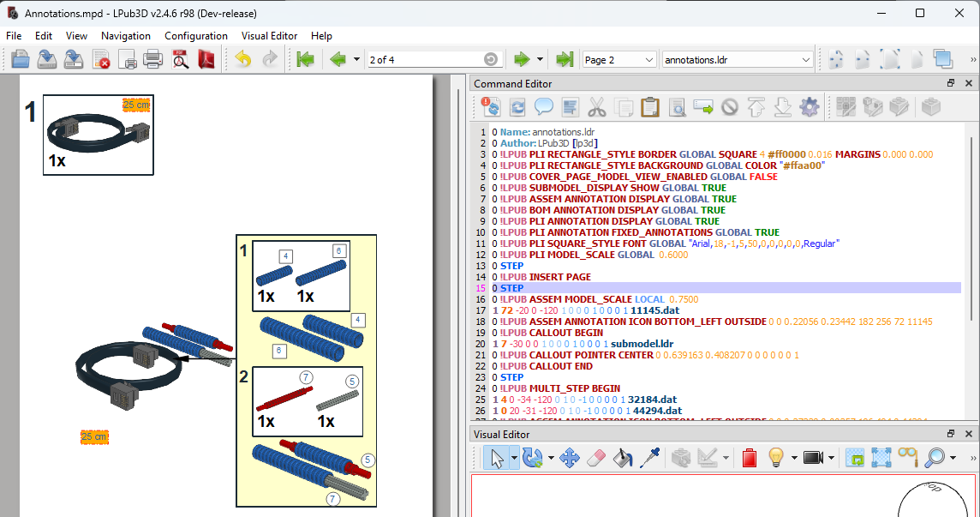This screenshot has width=980, height=517.
Task: Expand the Camera dropdown arrow
Action: pyautogui.click(x=831, y=458)
